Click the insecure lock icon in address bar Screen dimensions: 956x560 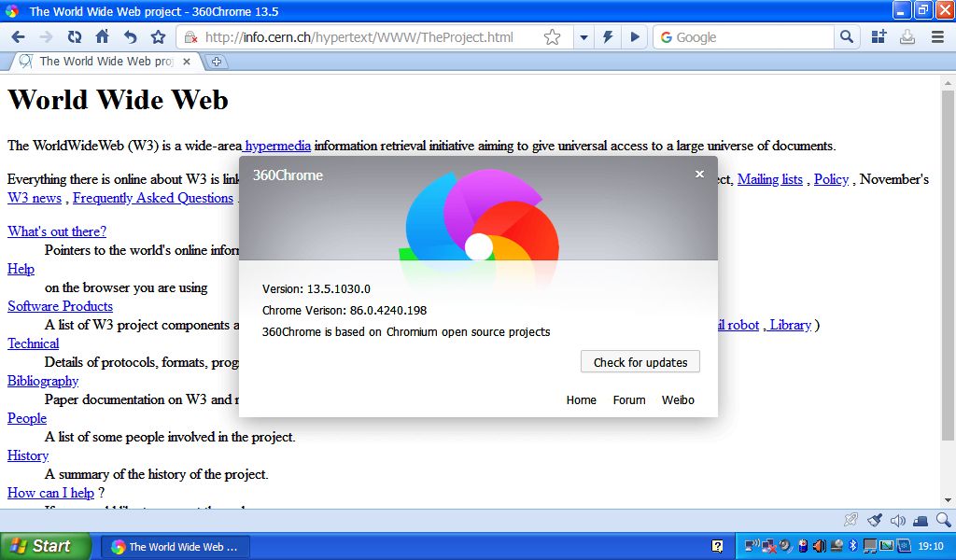pyautogui.click(x=190, y=37)
